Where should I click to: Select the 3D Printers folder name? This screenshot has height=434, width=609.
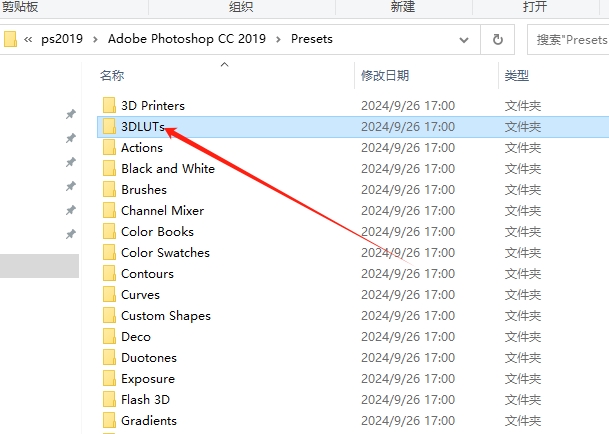[153, 106]
